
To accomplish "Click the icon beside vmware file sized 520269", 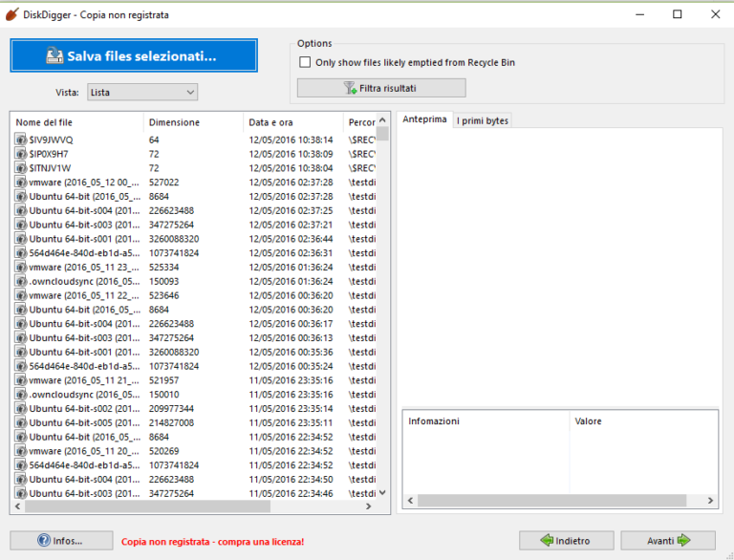I will pos(21,451).
